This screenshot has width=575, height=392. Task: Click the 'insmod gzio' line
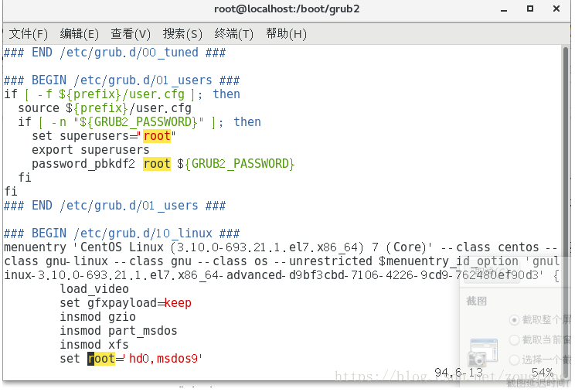point(97,317)
